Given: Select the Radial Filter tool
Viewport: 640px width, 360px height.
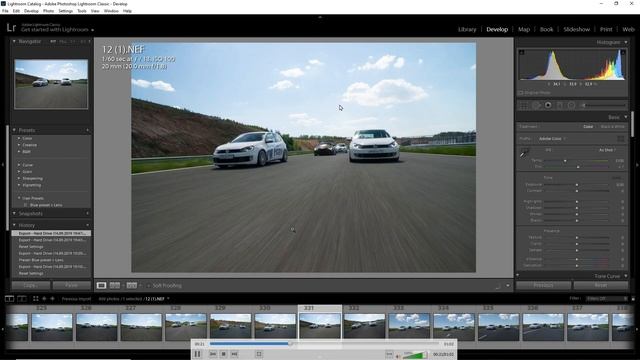Looking at the screenshot, I should [x=571, y=105].
